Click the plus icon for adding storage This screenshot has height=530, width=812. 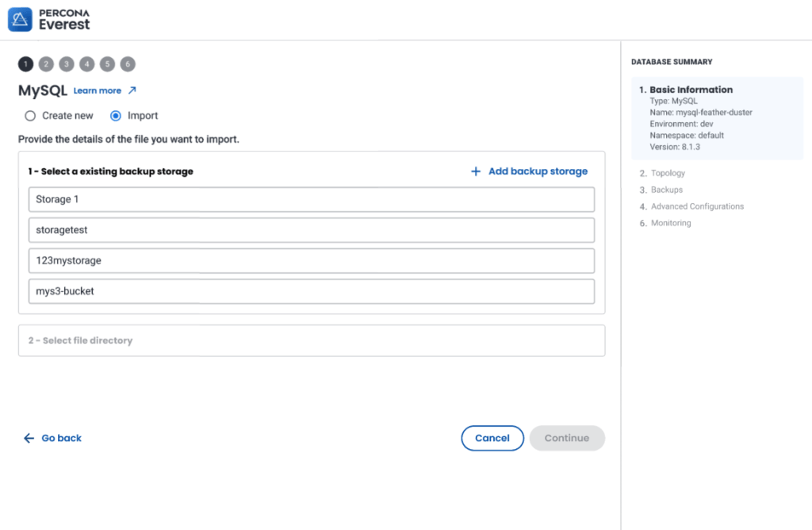click(476, 171)
